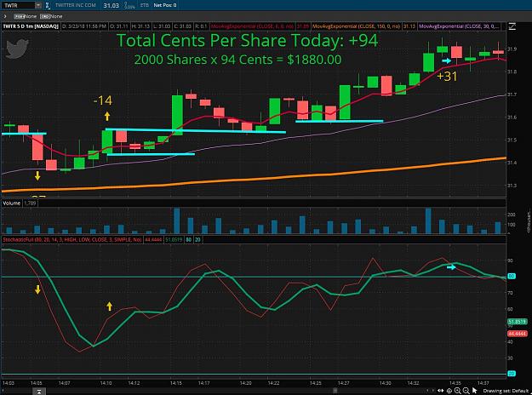Expand the chevron at left of studies row

pyautogui.click(x=5, y=16)
